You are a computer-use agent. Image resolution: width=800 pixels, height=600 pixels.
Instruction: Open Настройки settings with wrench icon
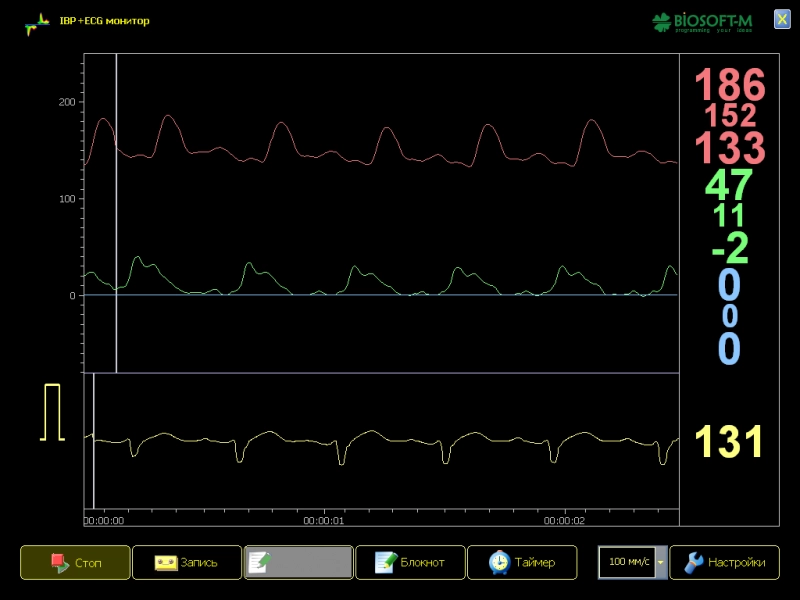724,562
